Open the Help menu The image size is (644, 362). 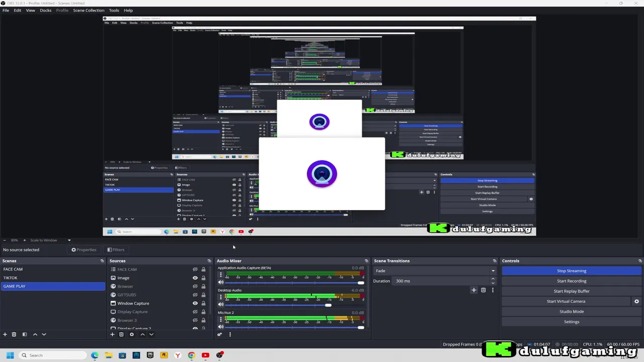pos(128,10)
